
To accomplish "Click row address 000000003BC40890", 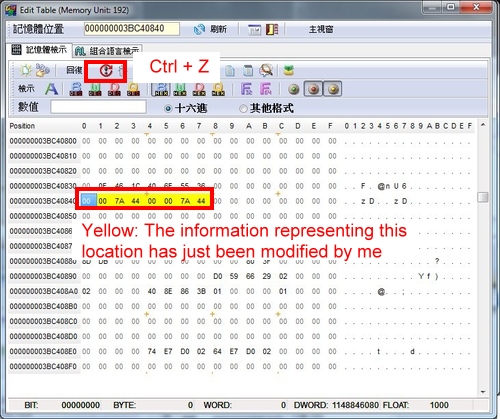I will point(43,276).
